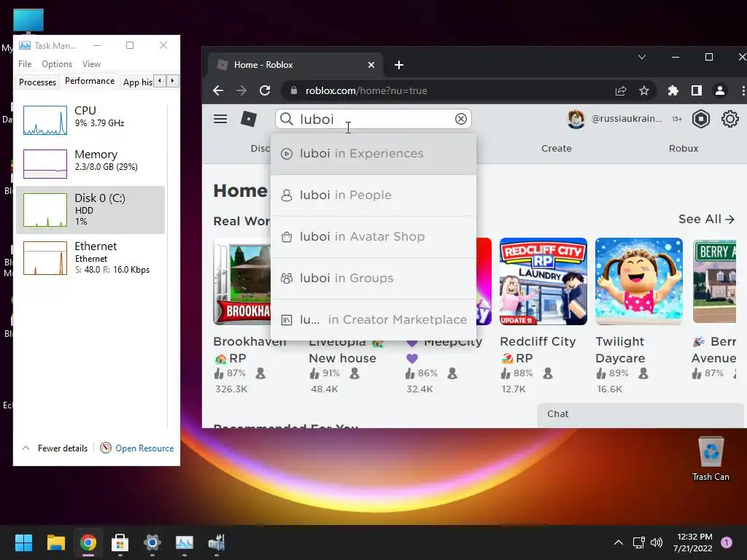This screenshot has width=747, height=560.
Task: Open Task Manager Options menu
Action: coord(57,64)
